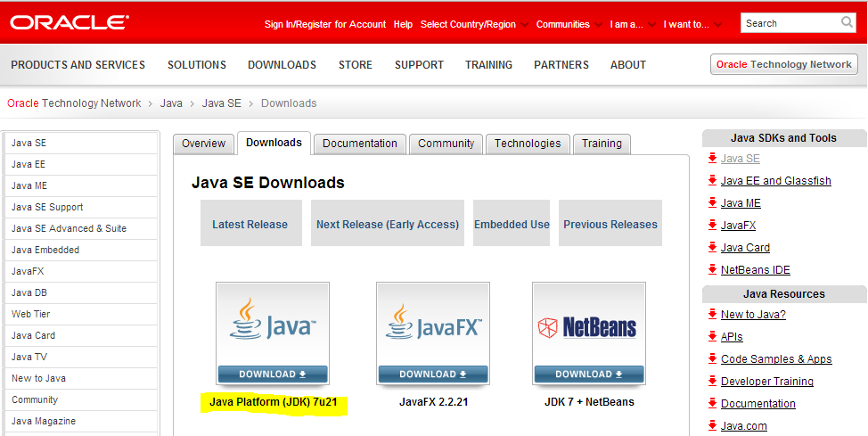Open the Support menu
The height and width of the screenshot is (436, 868).
click(x=419, y=65)
